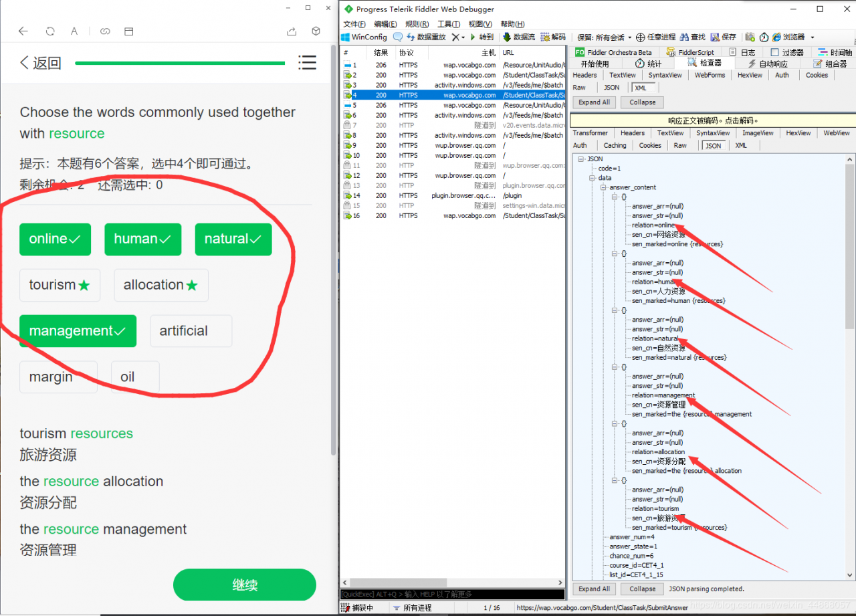Click the QuickExec command input box
856x616 pixels.
(x=453, y=594)
